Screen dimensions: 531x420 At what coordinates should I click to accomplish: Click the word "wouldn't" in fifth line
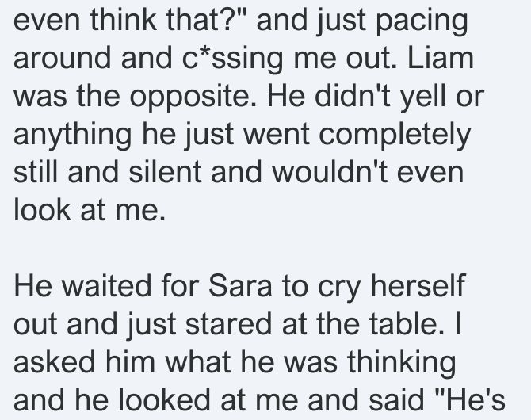pos(330,172)
